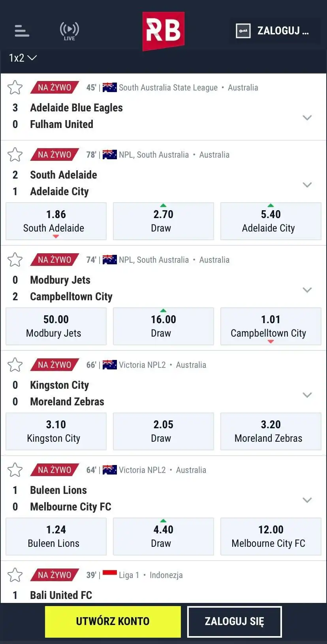Bet on South Adelaide at 1.86
This screenshot has width=327, height=644.
56,221
